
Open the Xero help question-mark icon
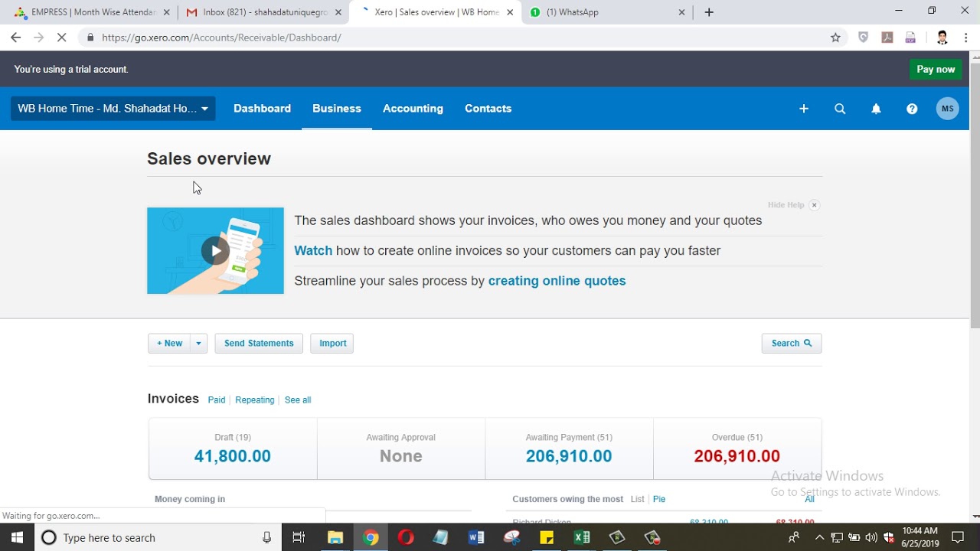click(912, 109)
